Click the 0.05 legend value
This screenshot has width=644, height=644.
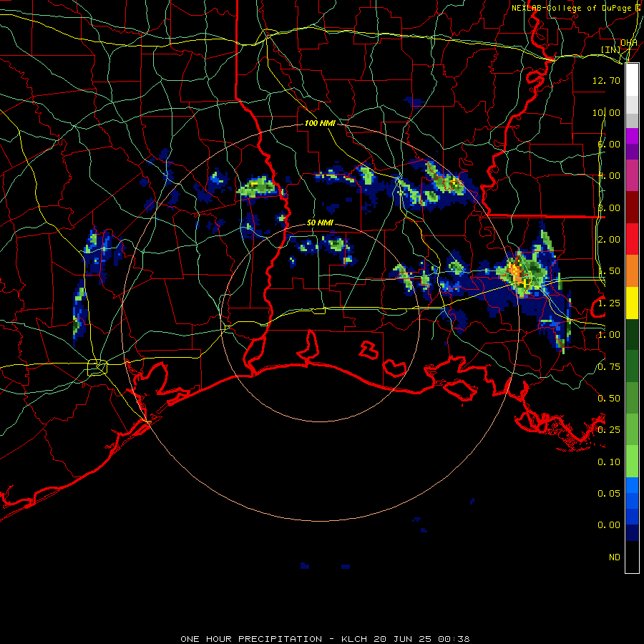point(609,494)
